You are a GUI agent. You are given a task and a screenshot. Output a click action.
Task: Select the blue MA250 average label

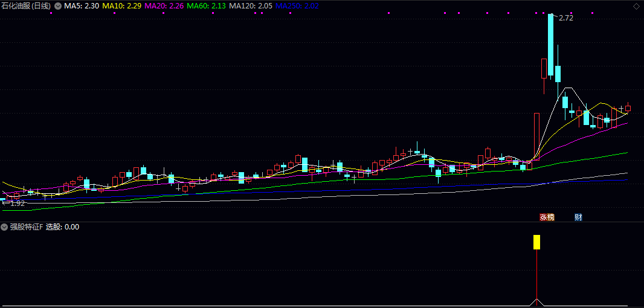(x=297, y=5)
